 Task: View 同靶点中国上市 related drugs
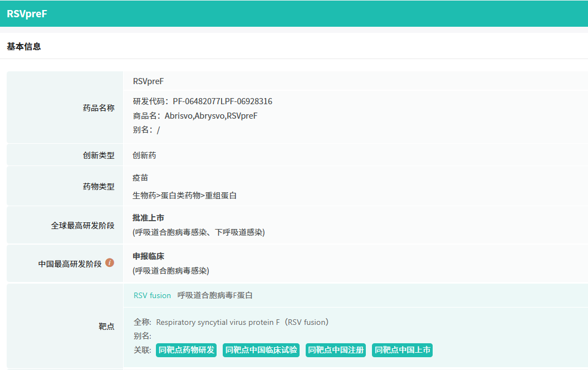[402, 350]
